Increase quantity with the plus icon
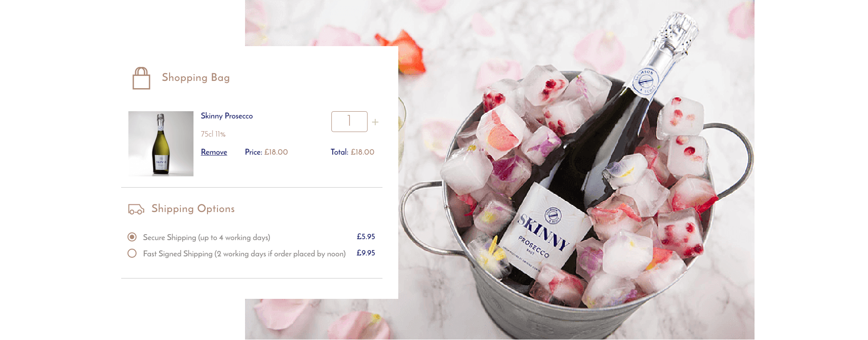The width and height of the screenshot is (868, 340). (x=375, y=122)
